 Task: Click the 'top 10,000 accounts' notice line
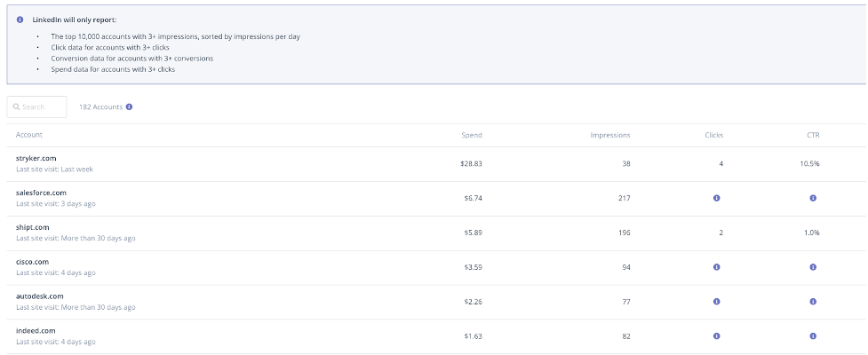coord(176,36)
